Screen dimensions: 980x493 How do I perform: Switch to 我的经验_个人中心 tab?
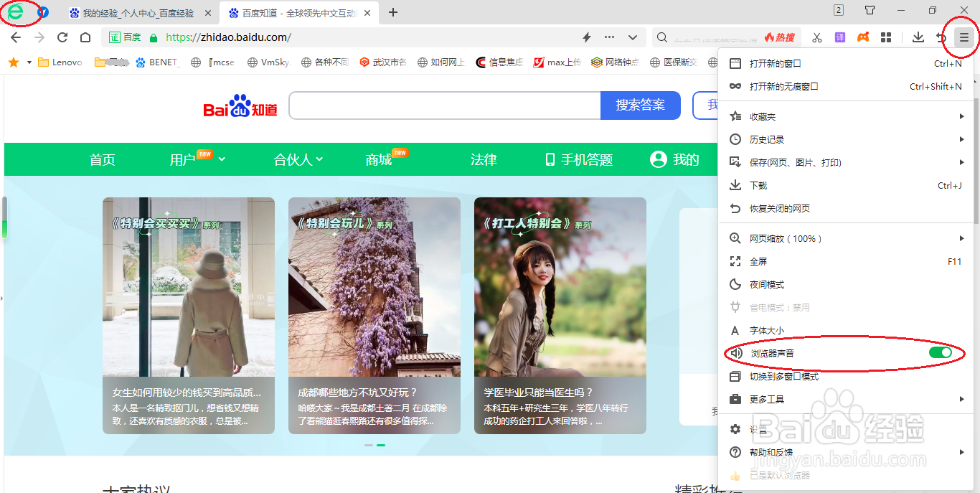[x=138, y=13]
